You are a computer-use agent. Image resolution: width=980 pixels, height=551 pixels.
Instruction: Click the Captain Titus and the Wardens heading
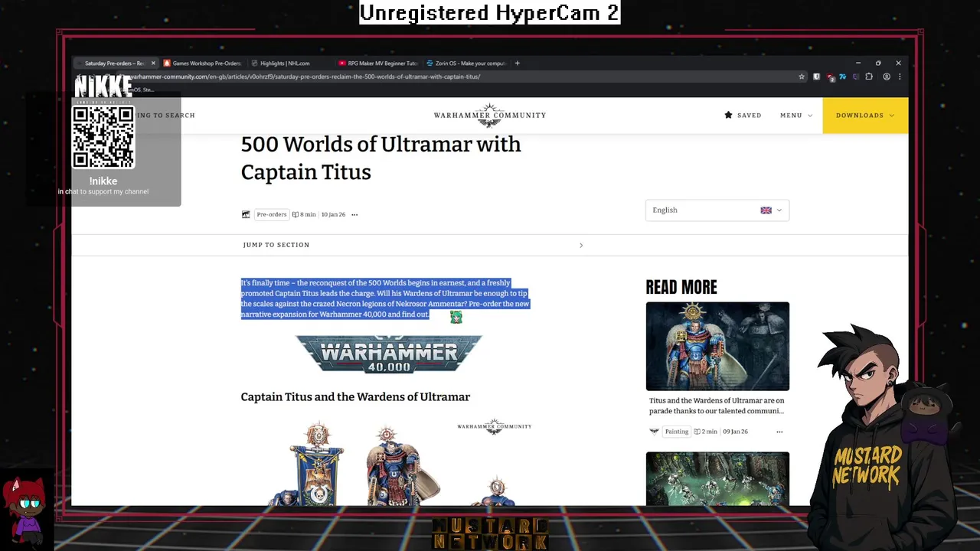click(x=355, y=396)
